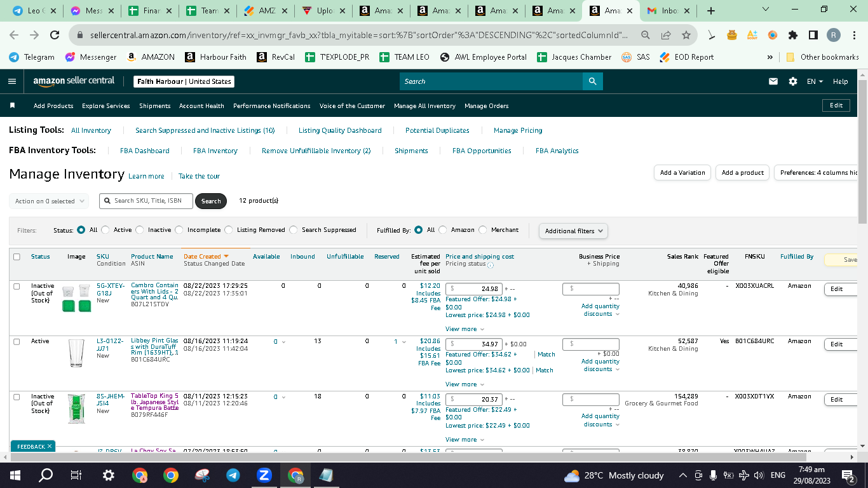Open the Chrome extensions puzzle icon
Viewport: 868px width, 488px height.
792,36
